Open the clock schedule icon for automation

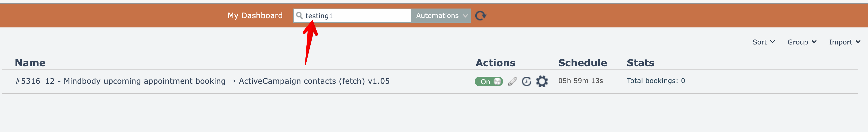[526, 81]
